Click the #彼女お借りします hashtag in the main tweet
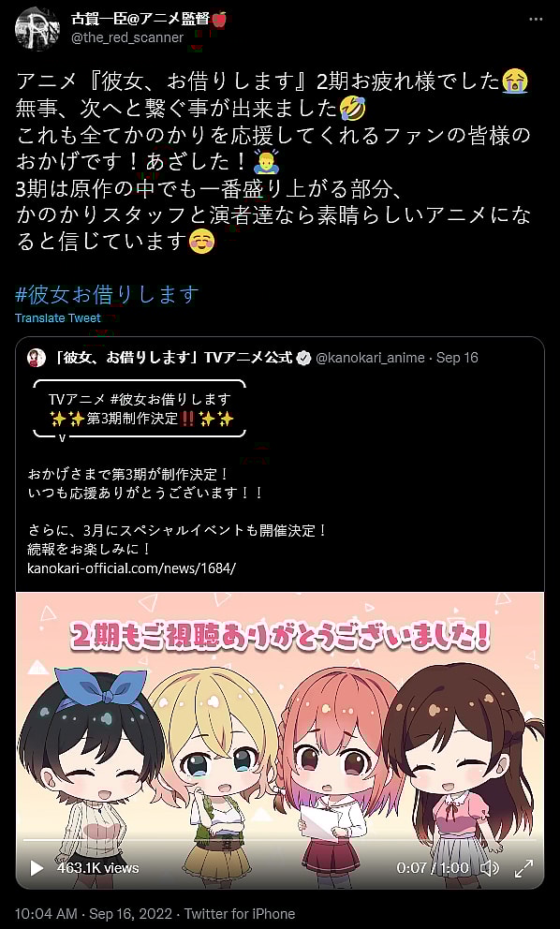Screen dimensions: 560x929 tap(107, 294)
